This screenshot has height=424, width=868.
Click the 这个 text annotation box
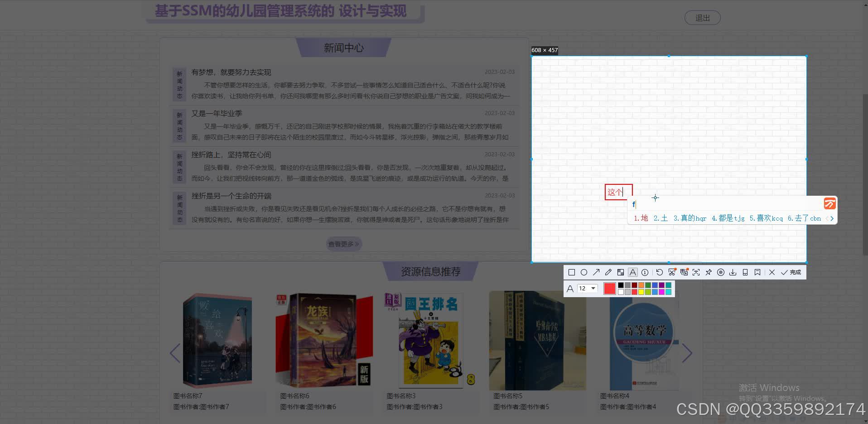(x=618, y=192)
